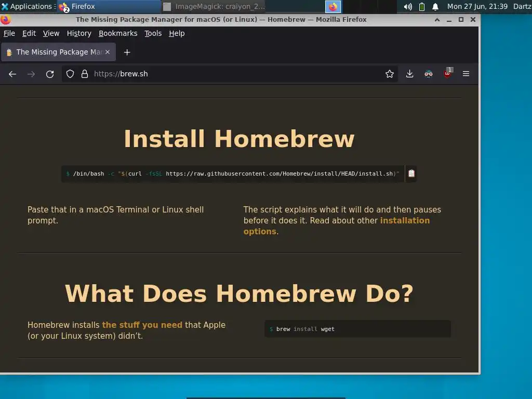Viewport: 532px width, 399px height.
Task: Open Firefox downloads panel
Action: click(409, 74)
